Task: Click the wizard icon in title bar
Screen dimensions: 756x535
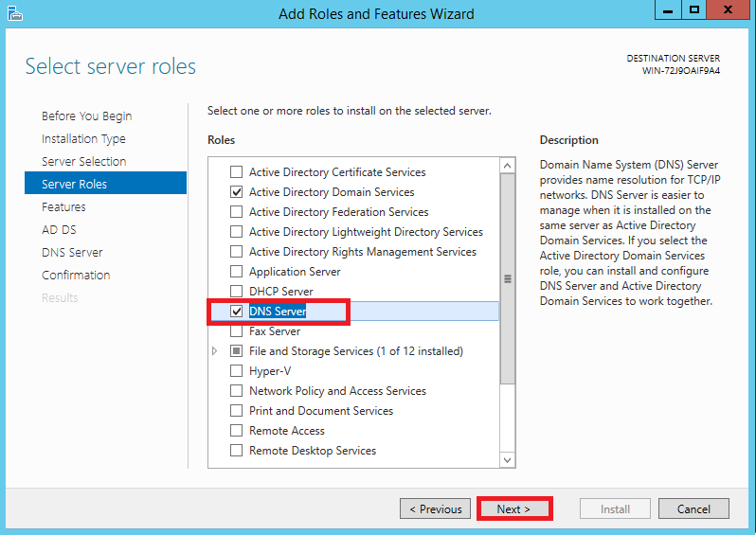Action: 15,13
